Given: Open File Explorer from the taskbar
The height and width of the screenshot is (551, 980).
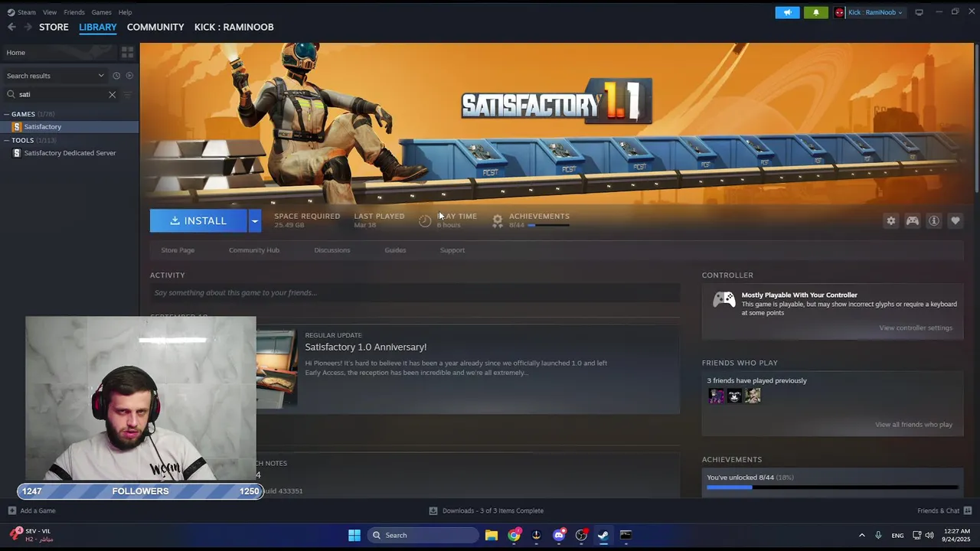Looking at the screenshot, I should click(x=492, y=535).
